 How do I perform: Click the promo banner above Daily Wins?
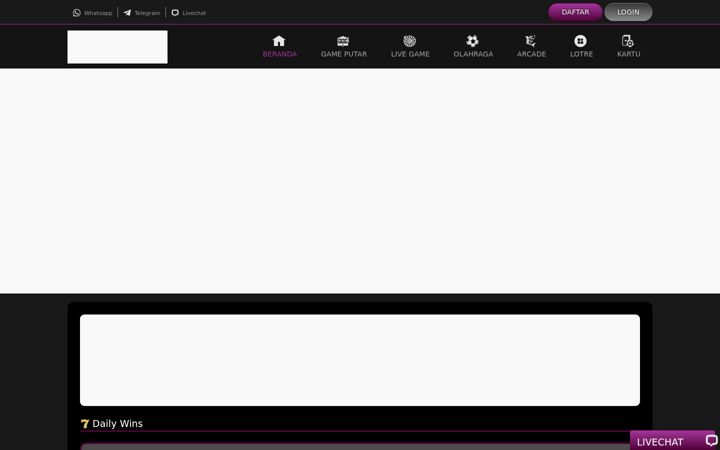(360, 360)
